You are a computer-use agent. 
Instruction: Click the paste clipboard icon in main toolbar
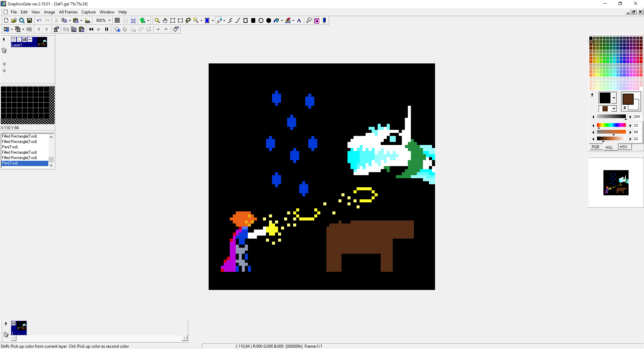[76, 20]
